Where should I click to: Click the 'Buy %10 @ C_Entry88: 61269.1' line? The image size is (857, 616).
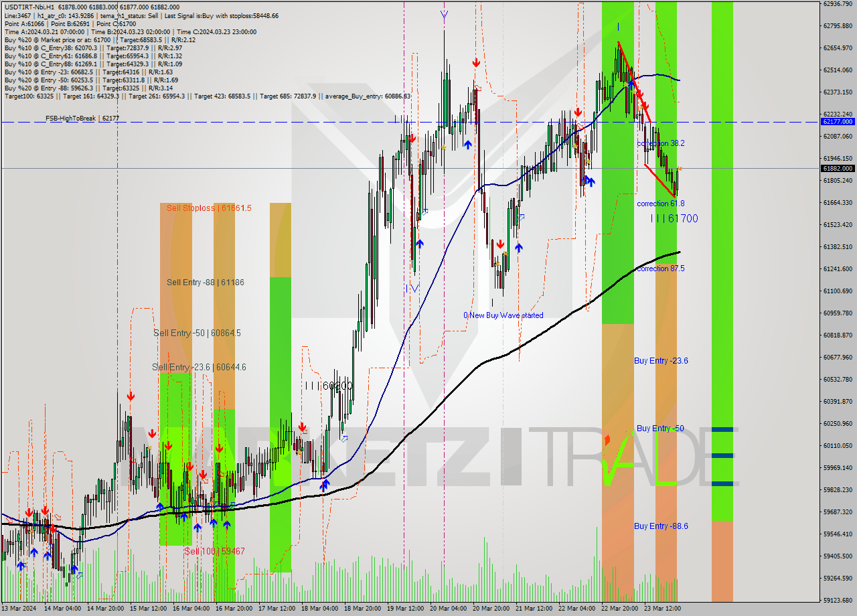pos(93,64)
